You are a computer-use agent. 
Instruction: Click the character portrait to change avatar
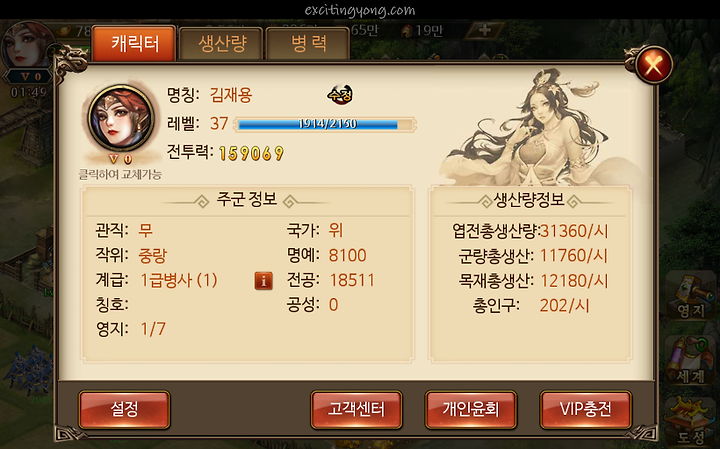coord(121,118)
